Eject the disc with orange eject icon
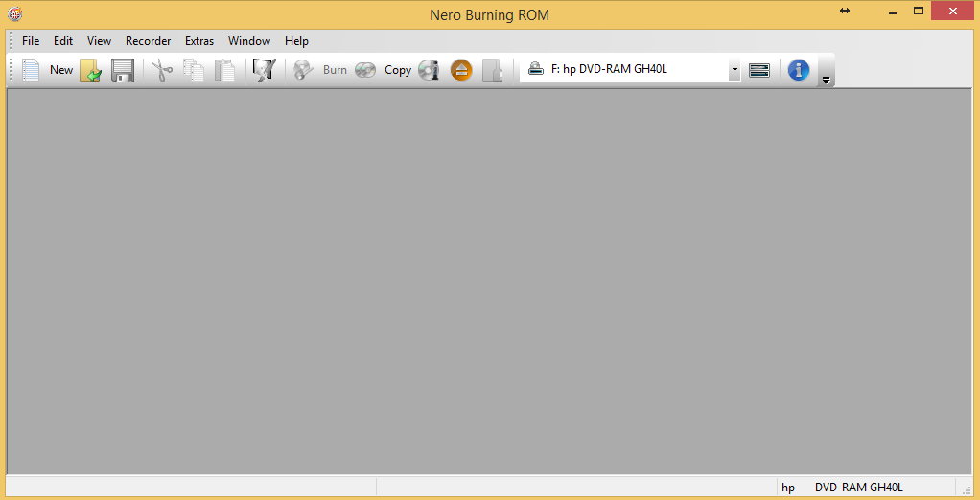 [x=461, y=69]
